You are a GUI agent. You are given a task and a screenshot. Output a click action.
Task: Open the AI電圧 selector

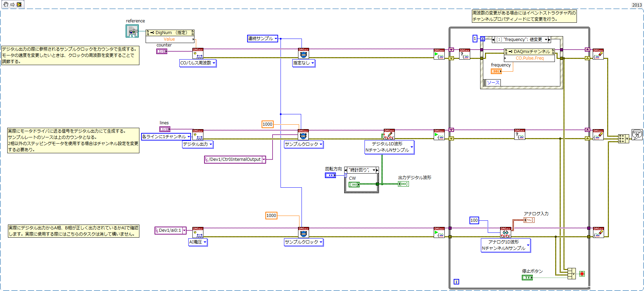(x=198, y=242)
